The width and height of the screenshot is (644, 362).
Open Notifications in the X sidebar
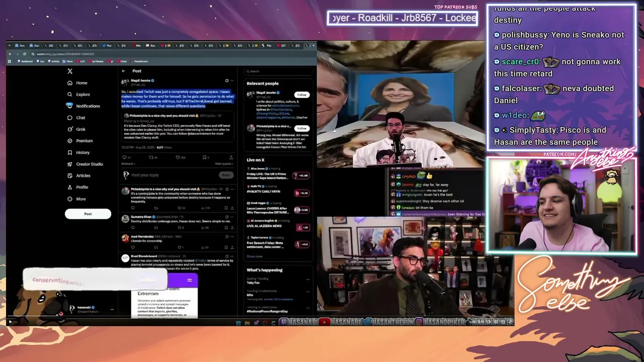[x=84, y=106]
